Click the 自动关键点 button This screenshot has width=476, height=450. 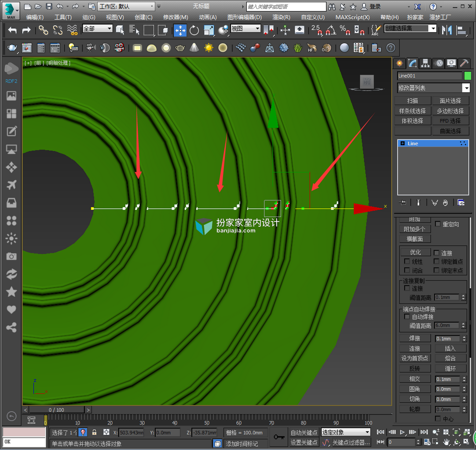[x=304, y=432]
